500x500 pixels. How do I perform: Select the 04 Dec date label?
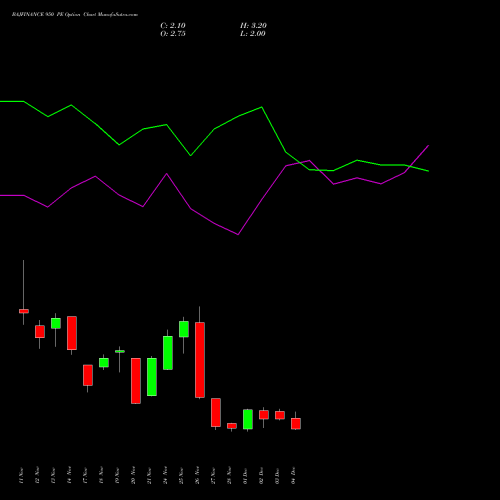click(293, 476)
